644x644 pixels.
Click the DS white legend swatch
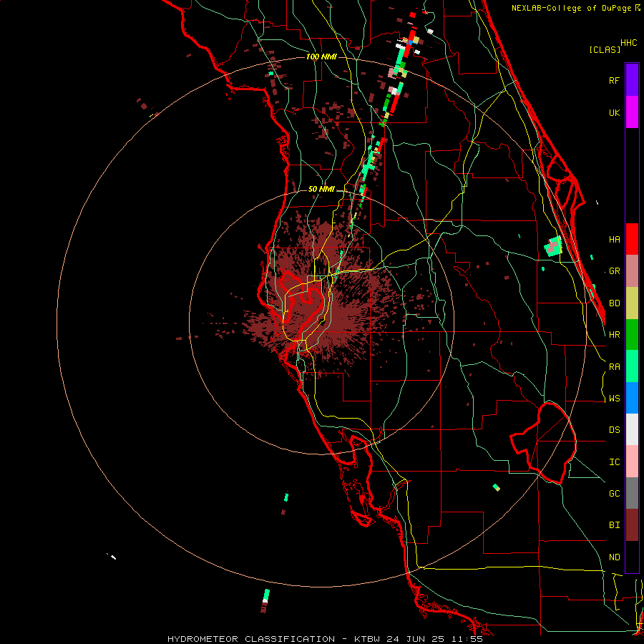pos(632,429)
